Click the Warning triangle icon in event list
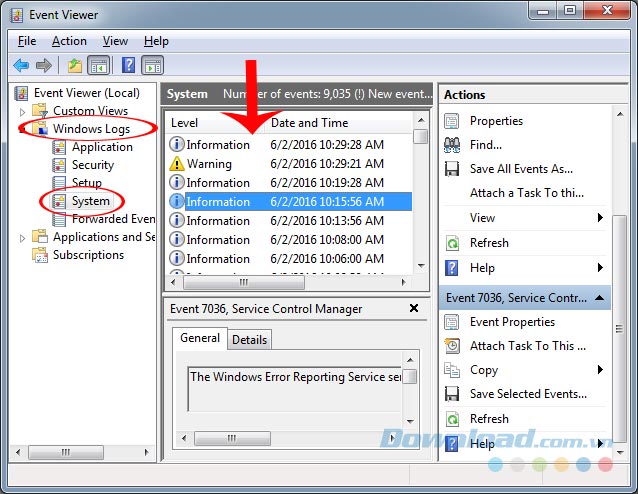This screenshot has height=494, width=638. click(177, 164)
